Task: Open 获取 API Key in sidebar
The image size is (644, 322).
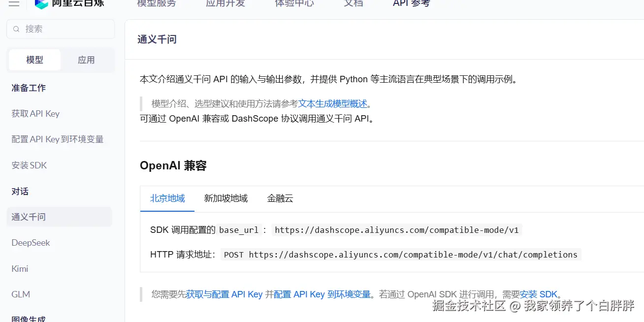Action: point(35,114)
